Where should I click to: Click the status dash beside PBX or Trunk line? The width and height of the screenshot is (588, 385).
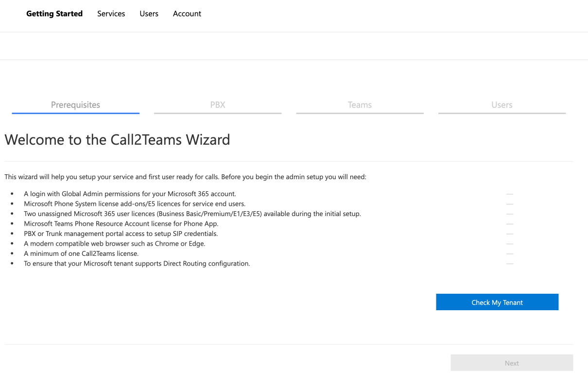[x=510, y=234]
